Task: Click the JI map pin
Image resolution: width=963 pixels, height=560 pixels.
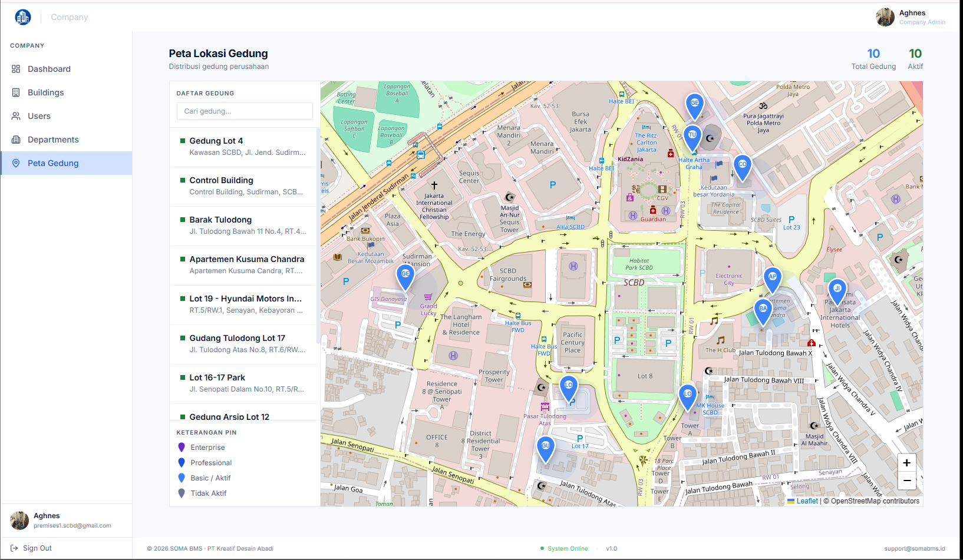Action: (x=837, y=293)
